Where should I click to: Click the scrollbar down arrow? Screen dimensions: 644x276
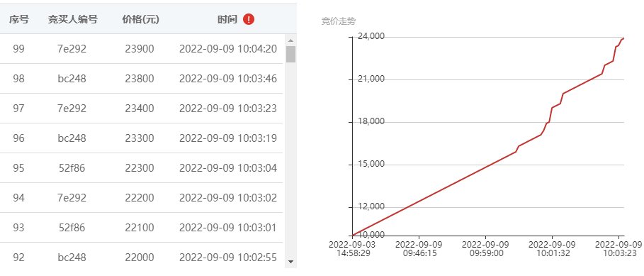(x=290, y=261)
